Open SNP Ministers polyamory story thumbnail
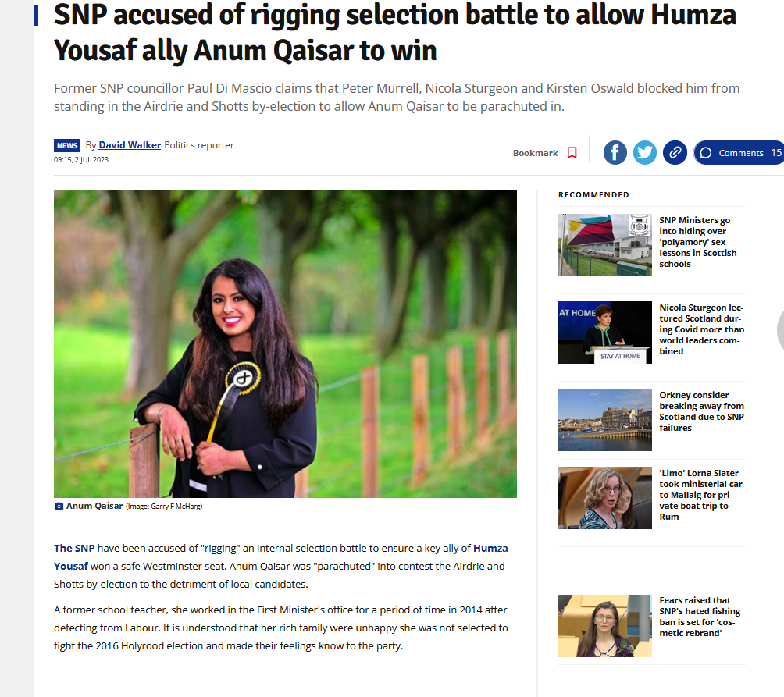This screenshot has height=697, width=784. [x=605, y=245]
